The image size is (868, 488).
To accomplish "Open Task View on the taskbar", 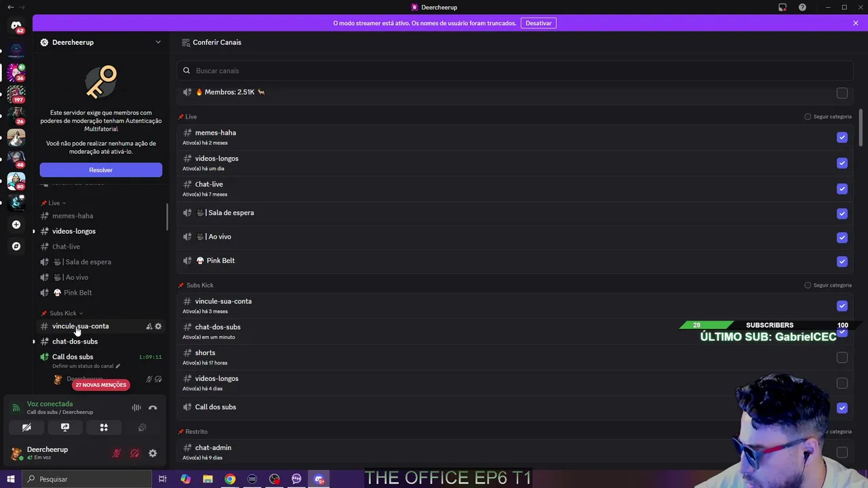I will pyautogui.click(x=163, y=479).
